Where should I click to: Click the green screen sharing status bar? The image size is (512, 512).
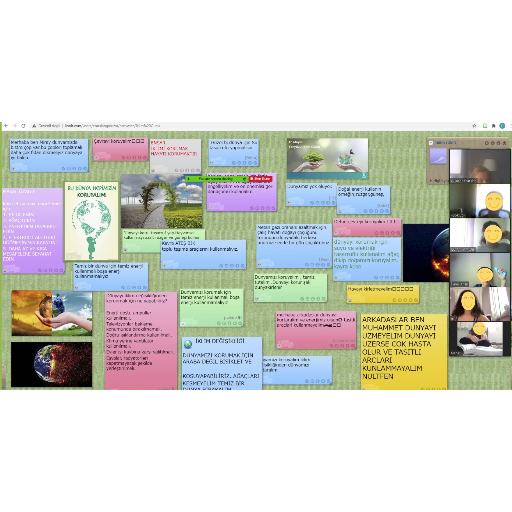coord(217,179)
